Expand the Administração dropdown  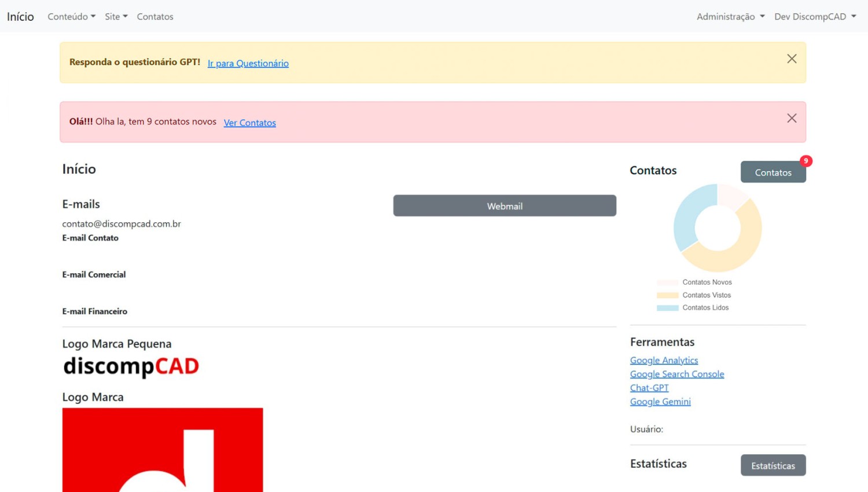730,17
